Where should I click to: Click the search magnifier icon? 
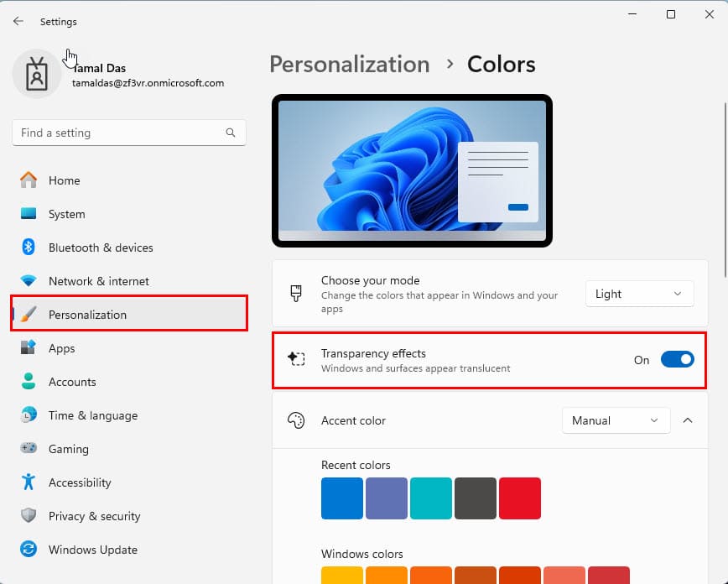[x=231, y=133]
